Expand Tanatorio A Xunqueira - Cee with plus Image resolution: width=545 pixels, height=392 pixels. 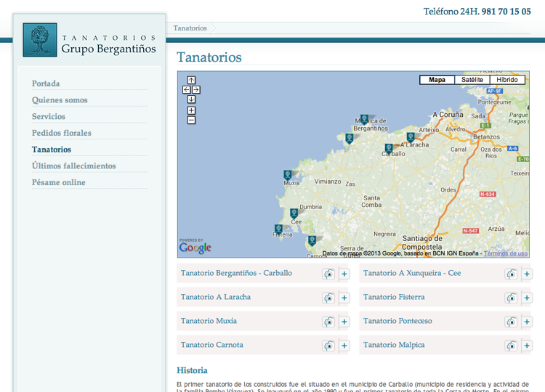pyautogui.click(x=527, y=274)
